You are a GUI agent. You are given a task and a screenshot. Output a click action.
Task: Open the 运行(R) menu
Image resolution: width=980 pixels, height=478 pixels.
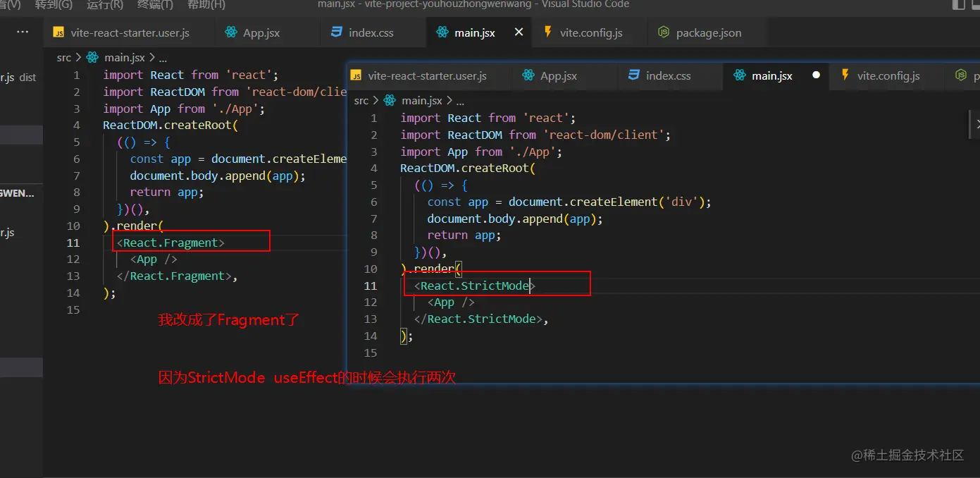[105, 4]
